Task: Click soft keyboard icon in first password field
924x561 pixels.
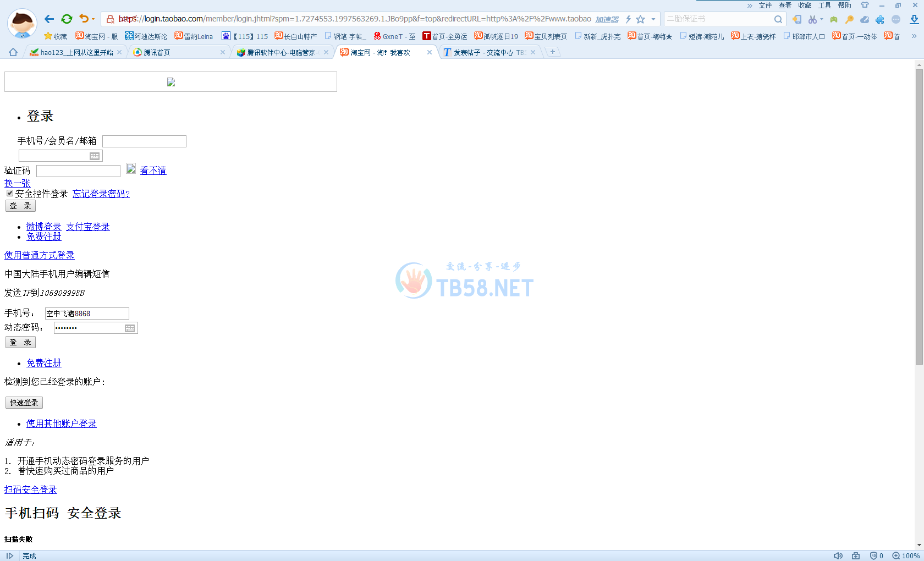Action: pos(95,156)
